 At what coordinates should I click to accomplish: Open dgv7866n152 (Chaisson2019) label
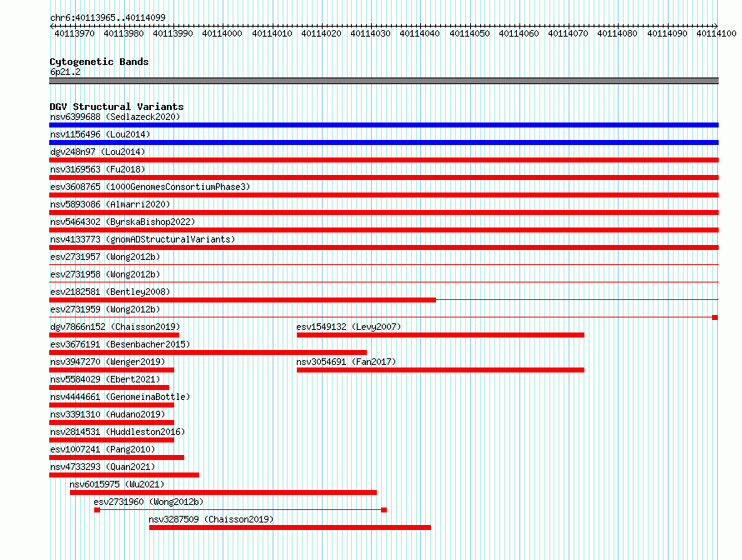pos(115,327)
